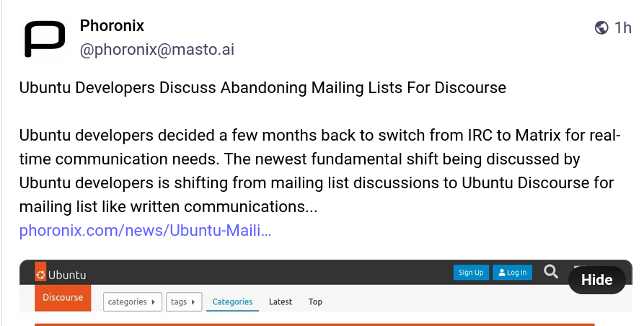Switch to the Top tab
Image resolution: width=644 pixels, height=326 pixels.
(315, 301)
